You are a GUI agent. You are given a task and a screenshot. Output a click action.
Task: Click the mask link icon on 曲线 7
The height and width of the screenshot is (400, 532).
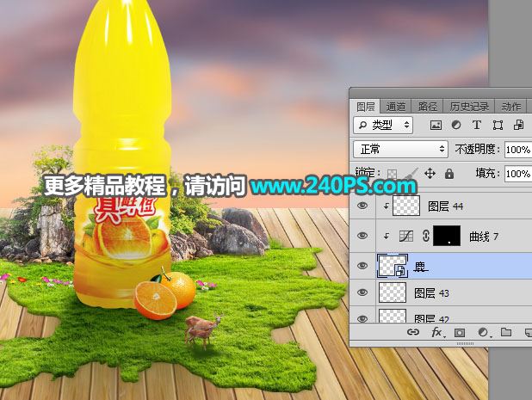(426, 236)
